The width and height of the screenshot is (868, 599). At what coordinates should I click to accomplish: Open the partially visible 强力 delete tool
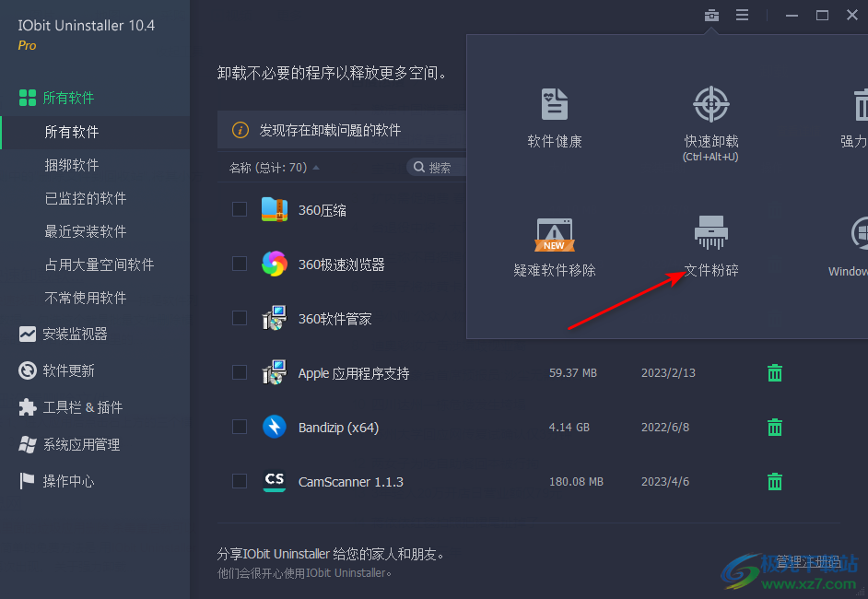pos(856,118)
